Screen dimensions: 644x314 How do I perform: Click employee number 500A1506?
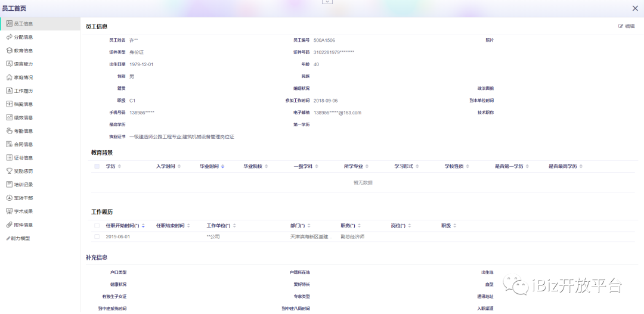324,41
